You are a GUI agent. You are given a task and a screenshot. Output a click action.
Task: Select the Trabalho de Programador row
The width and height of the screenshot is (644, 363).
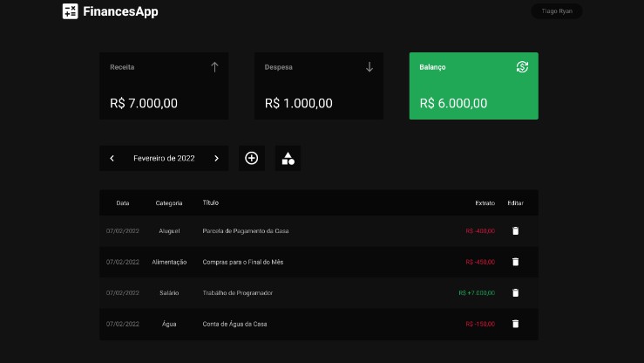point(237,293)
